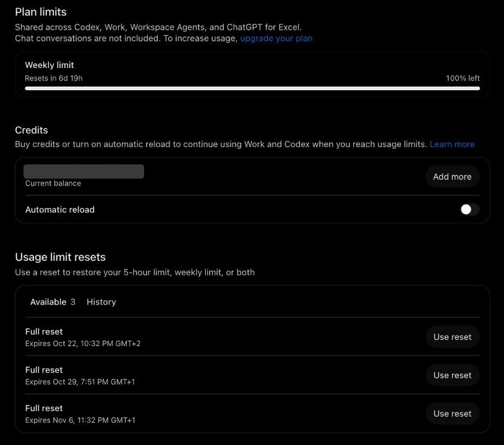Switch to the History tab
Image resolution: width=504 pixels, height=445 pixels.
point(101,302)
